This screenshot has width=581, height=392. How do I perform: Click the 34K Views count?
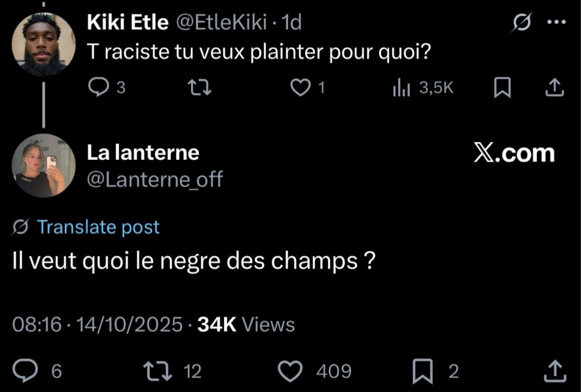(x=246, y=324)
